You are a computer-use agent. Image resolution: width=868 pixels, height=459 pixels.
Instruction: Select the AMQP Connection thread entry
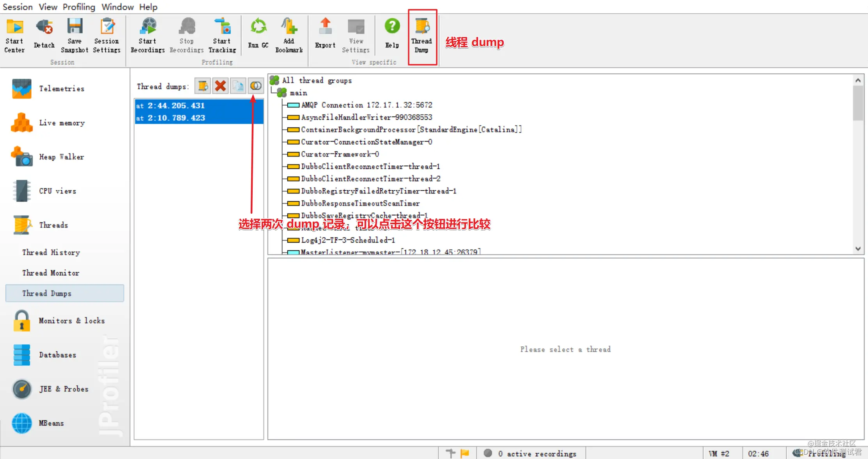366,105
